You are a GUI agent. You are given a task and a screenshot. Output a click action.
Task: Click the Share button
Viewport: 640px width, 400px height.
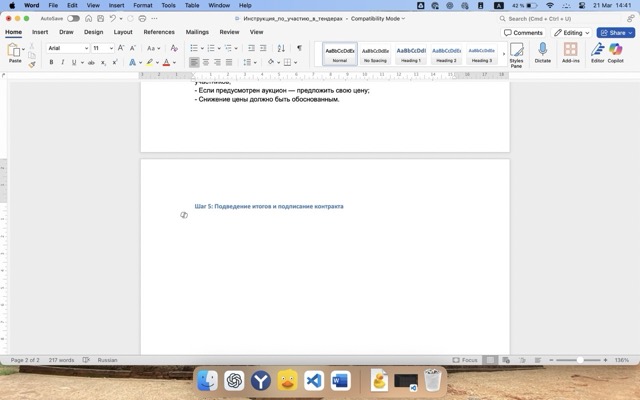(615, 32)
